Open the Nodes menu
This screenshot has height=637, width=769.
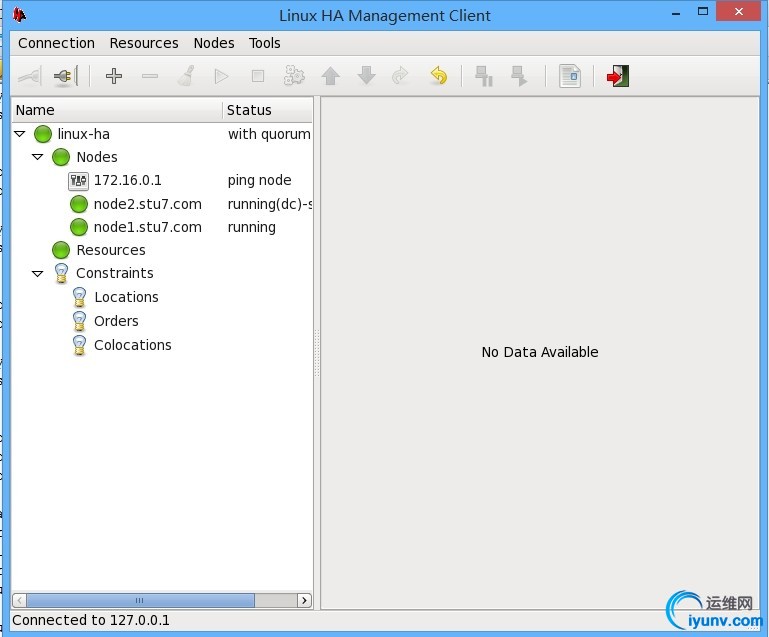pos(214,43)
